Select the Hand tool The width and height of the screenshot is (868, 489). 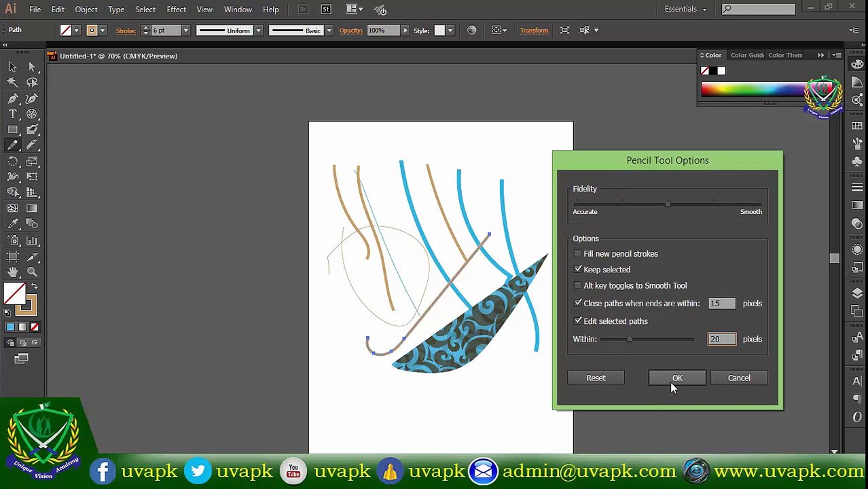point(13,272)
